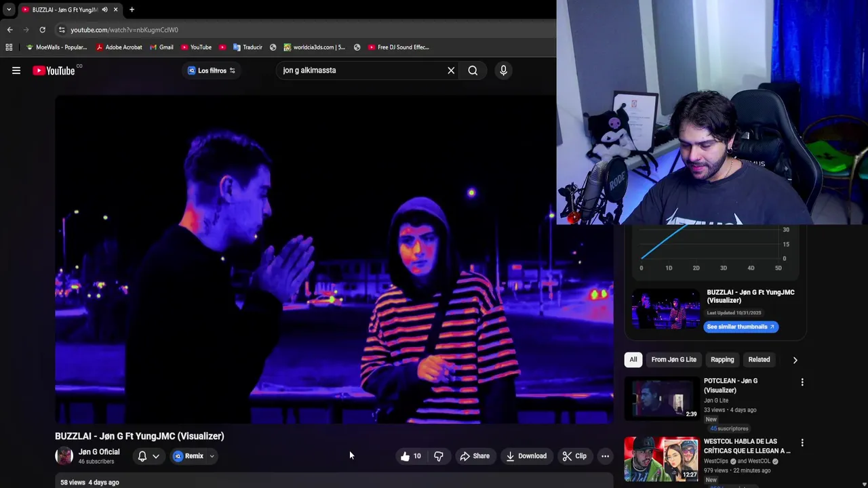Open the unlabeled red YouTube bookmark icon
Screen dimensions: 868x488
pyautogui.click(x=222, y=47)
